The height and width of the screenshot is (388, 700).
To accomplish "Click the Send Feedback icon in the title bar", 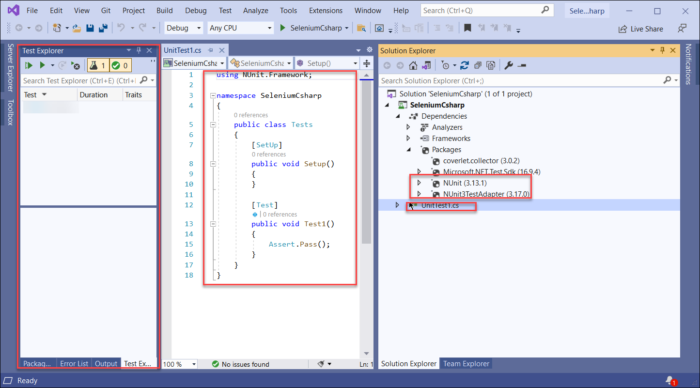I will [x=682, y=29].
